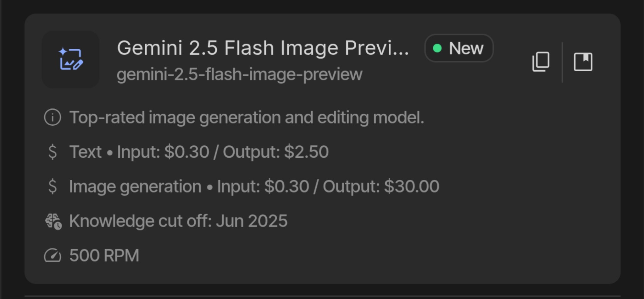Open model docs via bookmark window icon
This screenshot has height=299, width=644.
[x=583, y=62]
